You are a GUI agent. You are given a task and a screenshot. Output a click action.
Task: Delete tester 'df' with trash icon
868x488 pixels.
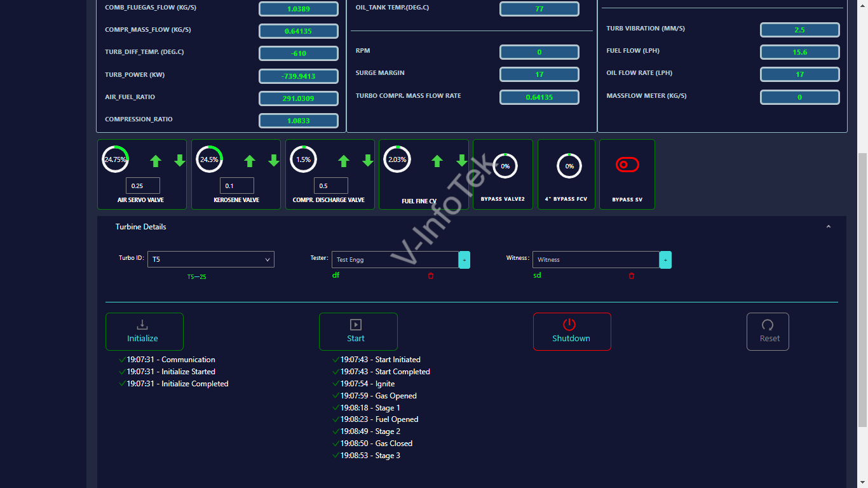[431, 276]
